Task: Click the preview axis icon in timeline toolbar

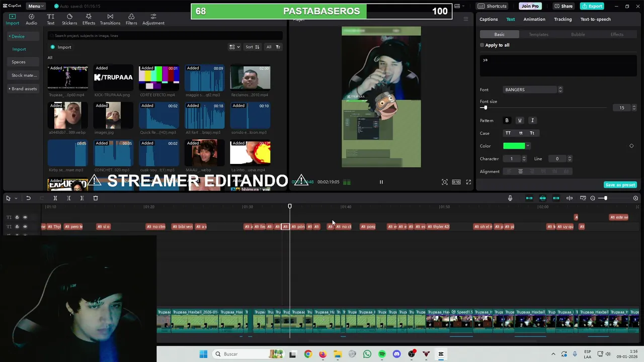Action: coord(570,198)
